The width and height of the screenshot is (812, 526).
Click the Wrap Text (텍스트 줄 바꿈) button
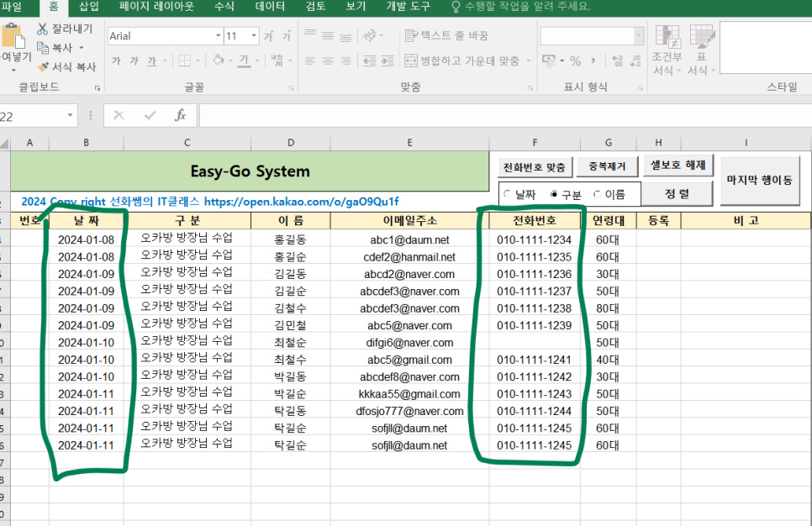click(446, 35)
